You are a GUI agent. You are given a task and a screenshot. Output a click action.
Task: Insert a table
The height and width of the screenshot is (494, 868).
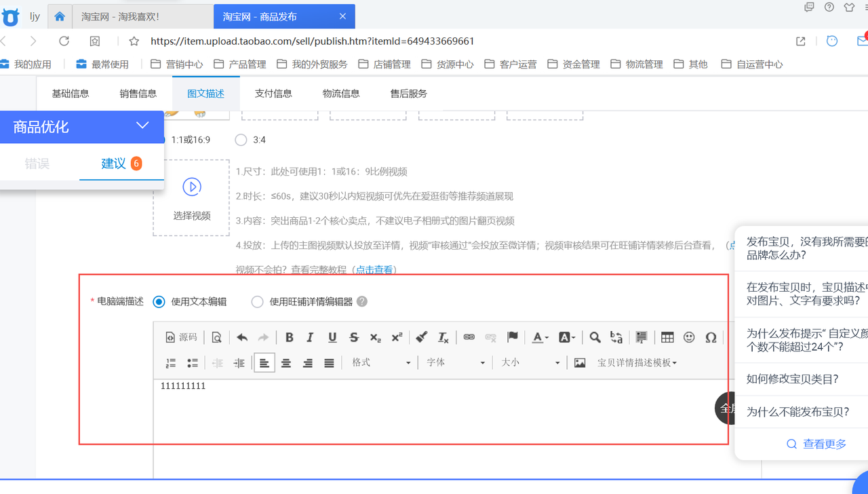[667, 337]
